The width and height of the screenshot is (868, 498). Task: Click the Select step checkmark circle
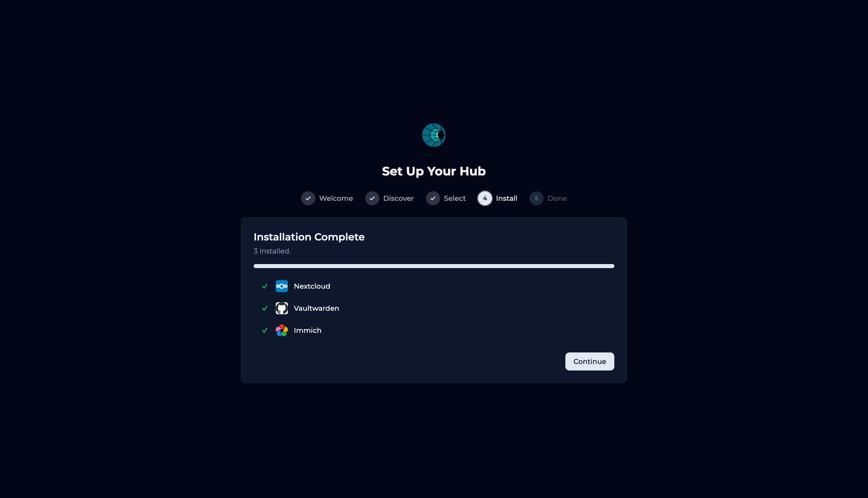coord(433,198)
